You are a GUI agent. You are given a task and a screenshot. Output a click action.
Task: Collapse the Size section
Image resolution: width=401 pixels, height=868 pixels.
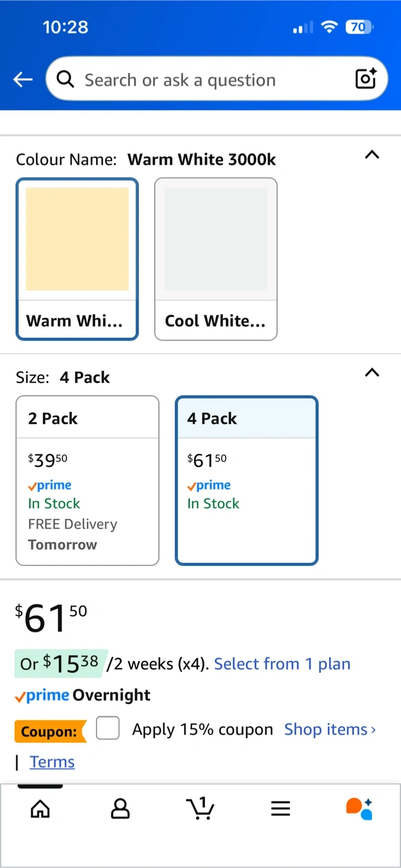click(372, 373)
